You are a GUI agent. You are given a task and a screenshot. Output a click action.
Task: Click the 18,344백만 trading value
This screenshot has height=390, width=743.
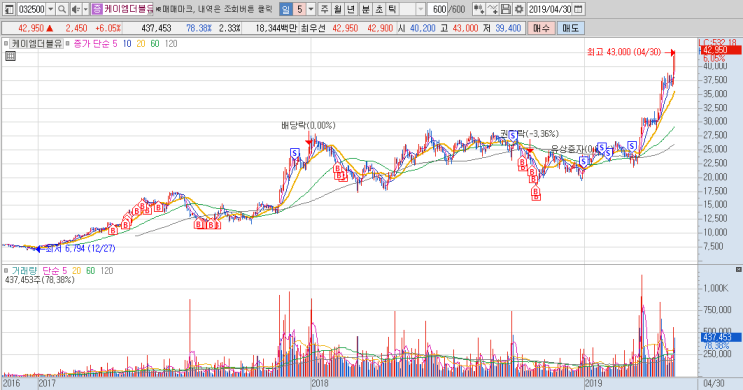[276, 28]
